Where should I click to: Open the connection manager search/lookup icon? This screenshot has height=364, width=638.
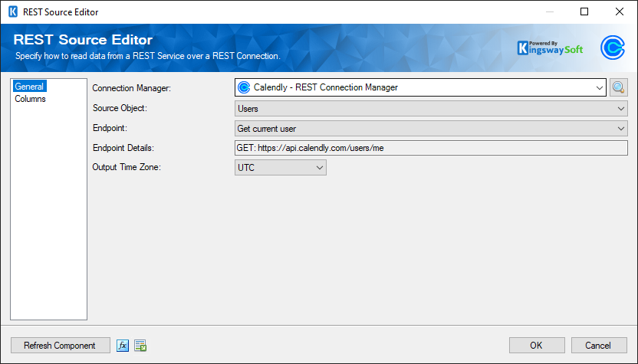619,87
